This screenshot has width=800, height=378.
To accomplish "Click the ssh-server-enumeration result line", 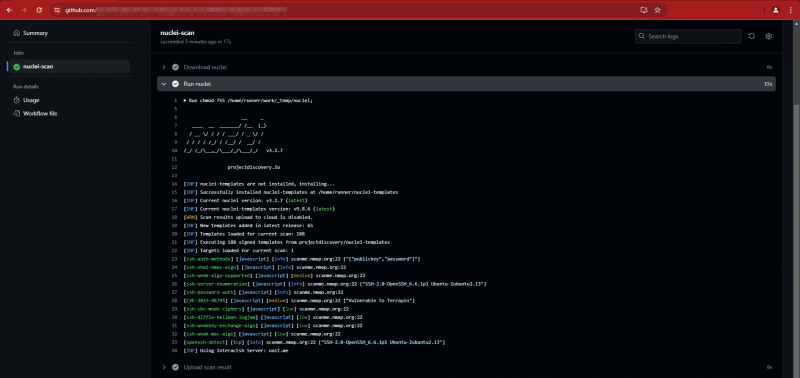I will point(335,284).
